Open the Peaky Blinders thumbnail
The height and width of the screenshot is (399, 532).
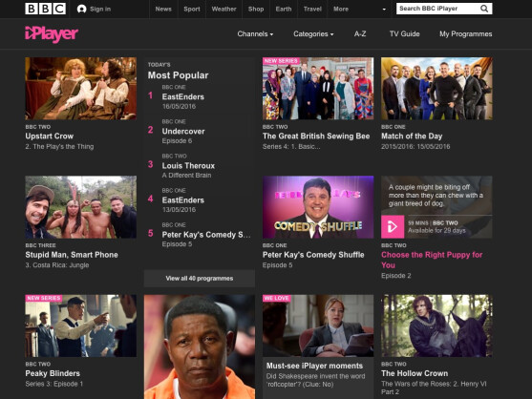click(81, 325)
